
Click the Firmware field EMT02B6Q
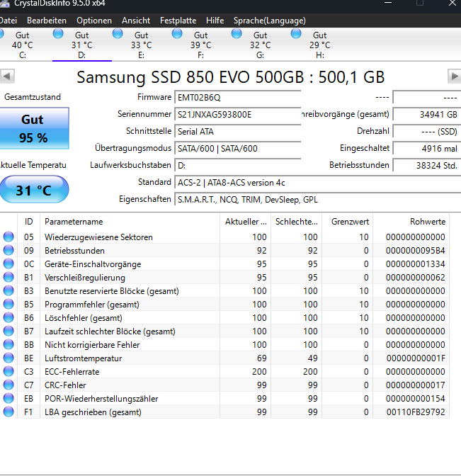click(x=238, y=98)
